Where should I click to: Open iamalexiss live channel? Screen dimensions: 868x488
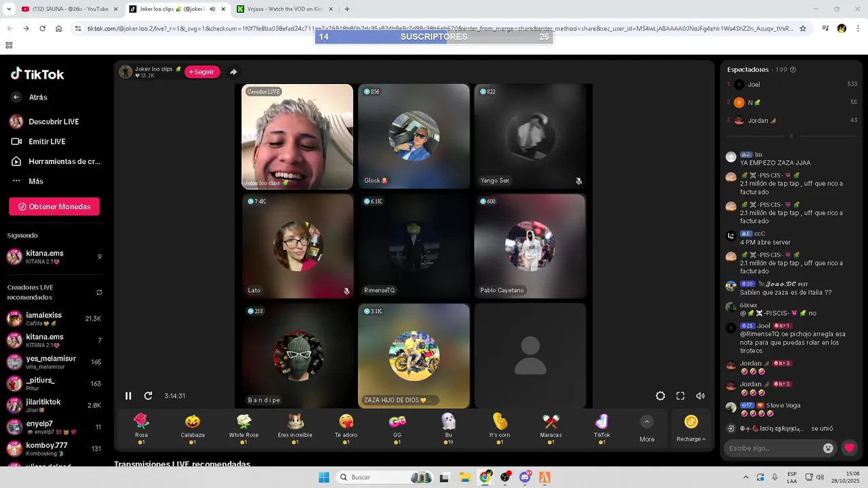(54, 319)
